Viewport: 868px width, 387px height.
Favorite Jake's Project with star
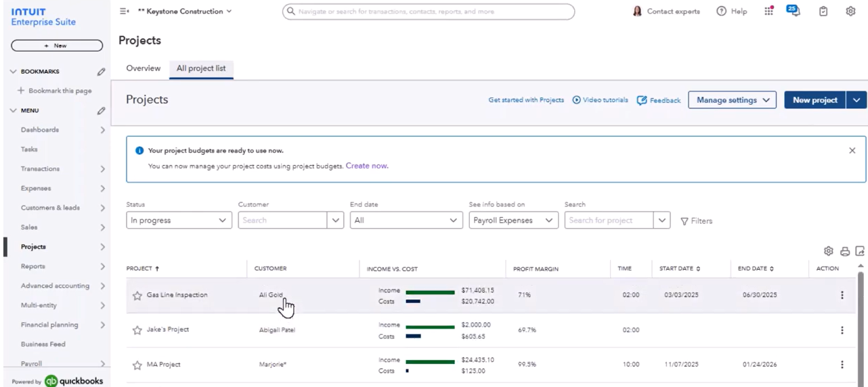[137, 330]
